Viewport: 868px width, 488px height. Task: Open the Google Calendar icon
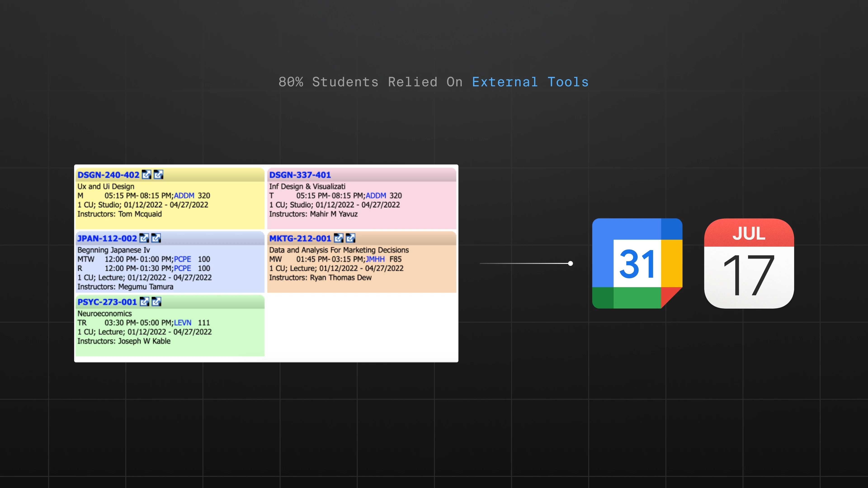637,263
